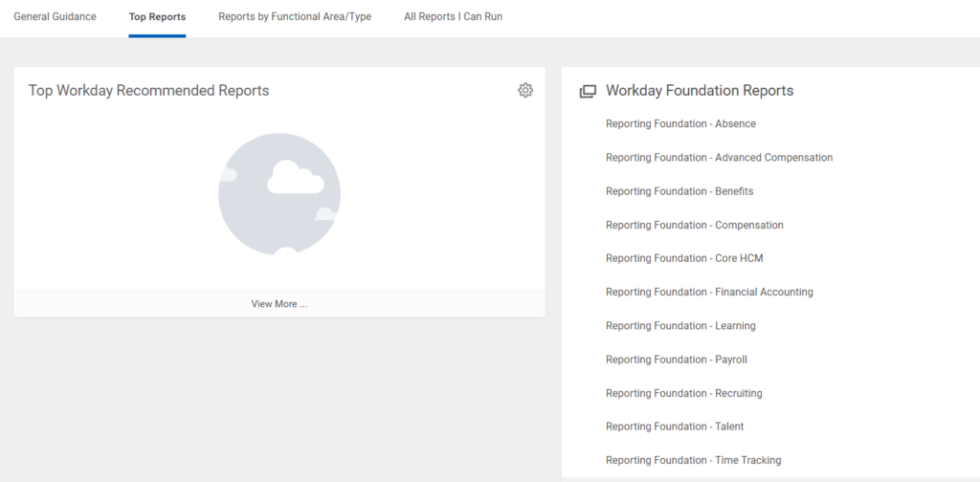Launch Reporting Foundation - Recruiting report
This screenshot has height=482, width=980.
[x=683, y=393]
